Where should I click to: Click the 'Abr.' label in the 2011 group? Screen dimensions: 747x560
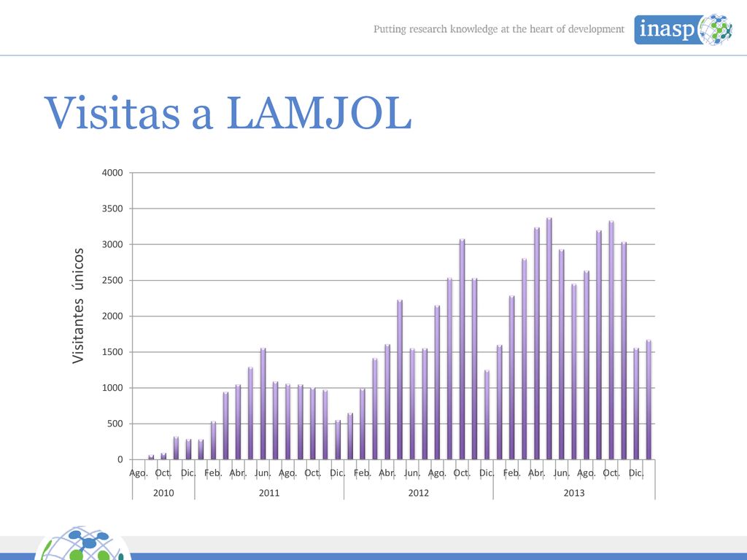pyautogui.click(x=238, y=473)
